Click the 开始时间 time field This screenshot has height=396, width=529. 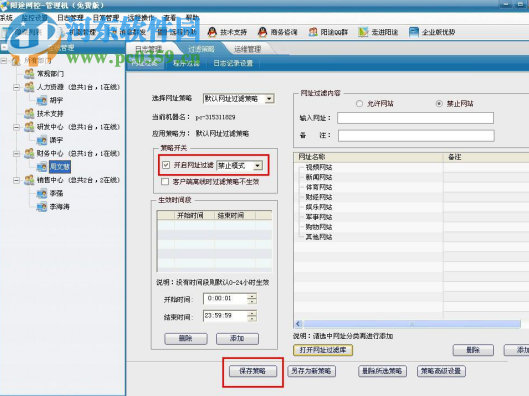tap(225, 299)
